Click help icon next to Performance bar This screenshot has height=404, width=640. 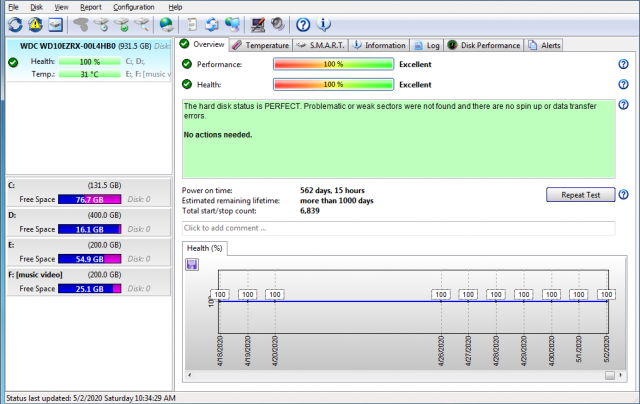pyautogui.click(x=624, y=64)
